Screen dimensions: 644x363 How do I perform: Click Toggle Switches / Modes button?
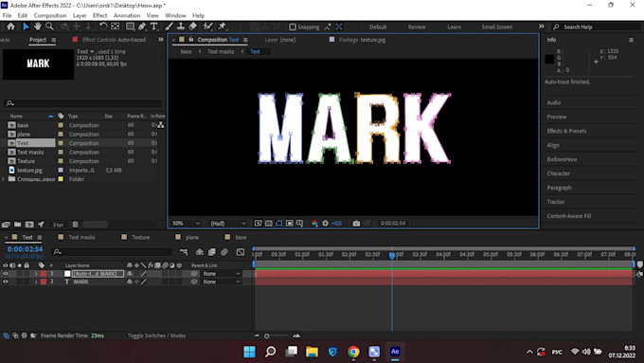click(x=156, y=336)
